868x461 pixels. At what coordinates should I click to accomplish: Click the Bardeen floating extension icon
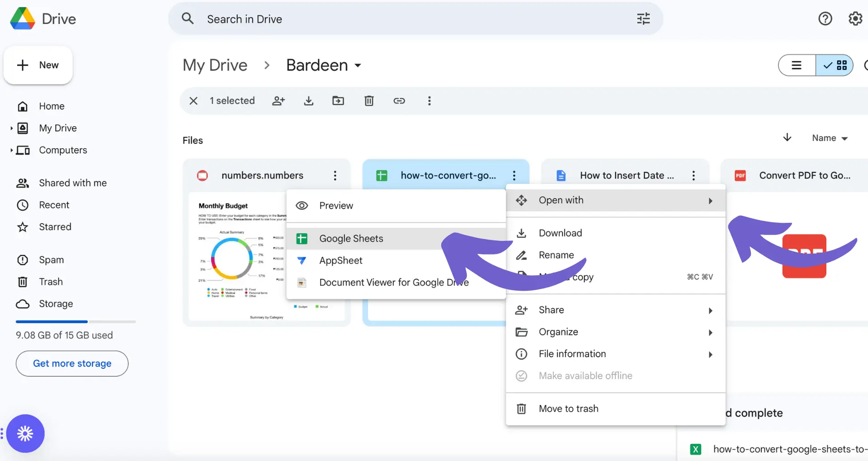[25, 433]
